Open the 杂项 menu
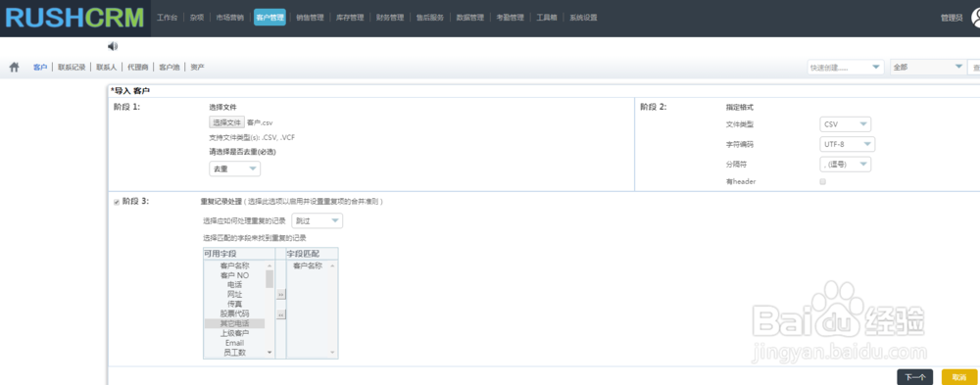The height and width of the screenshot is (385, 980). pos(197,19)
